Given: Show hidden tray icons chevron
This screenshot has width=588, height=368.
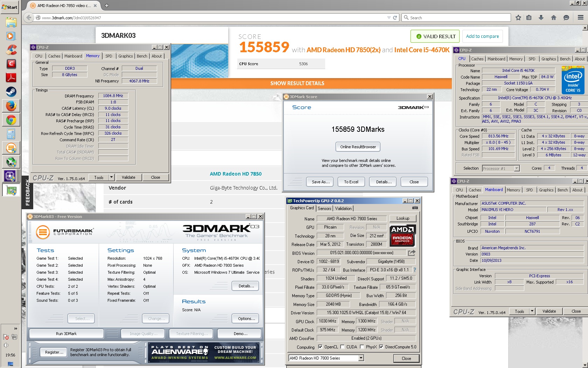Looking at the screenshot, I should click(15, 328).
